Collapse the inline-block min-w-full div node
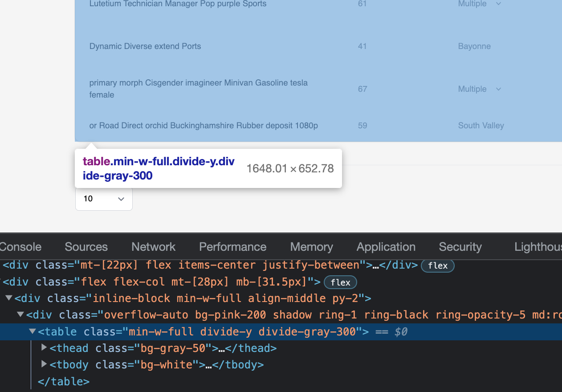This screenshot has height=392, width=562. point(9,298)
